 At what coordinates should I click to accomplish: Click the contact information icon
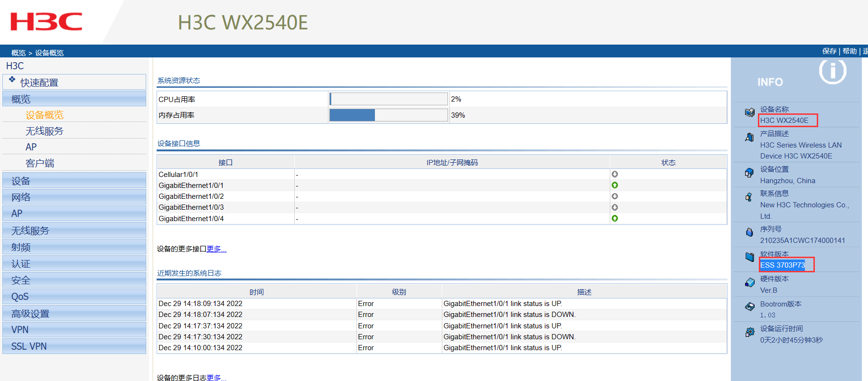pos(749,197)
